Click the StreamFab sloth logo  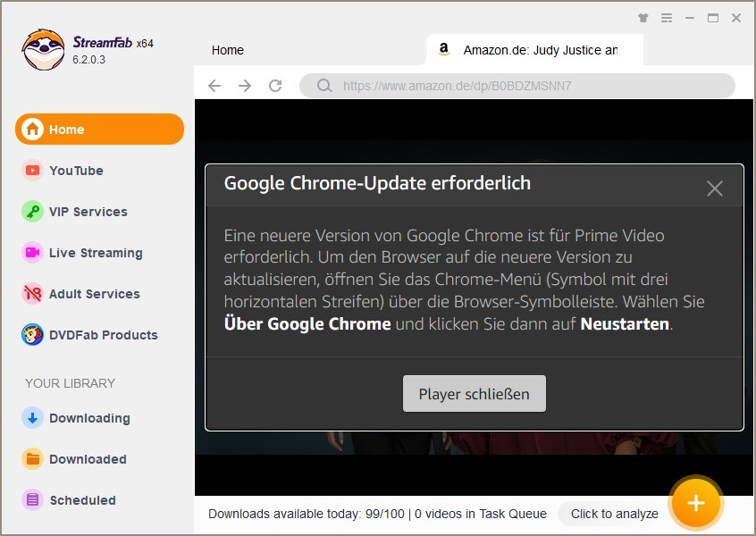tap(44, 50)
